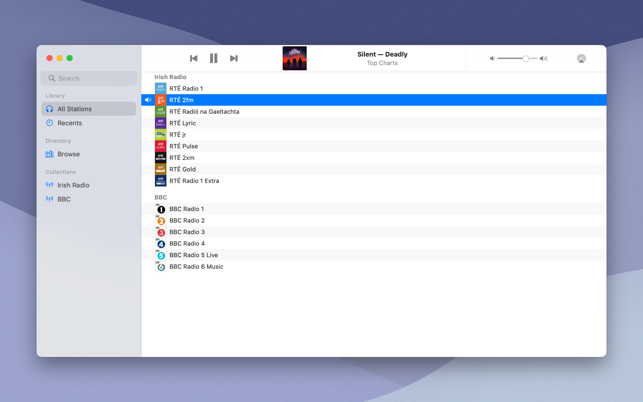
Task: Skip to the next track
Action: click(x=234, y=58)
